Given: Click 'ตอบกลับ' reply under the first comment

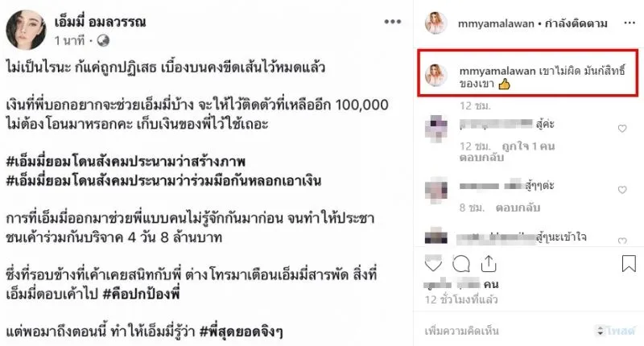Looking at the screenshot, I should 481,157.
